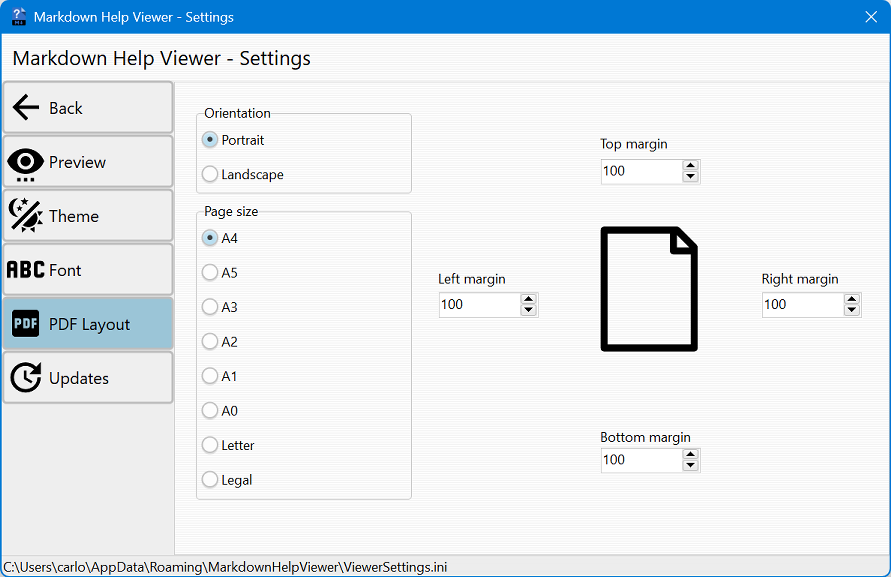The height and width of the screenshot is (577, 891).
Task: Click the blank page preview icon
Action: tap(649, 289)
